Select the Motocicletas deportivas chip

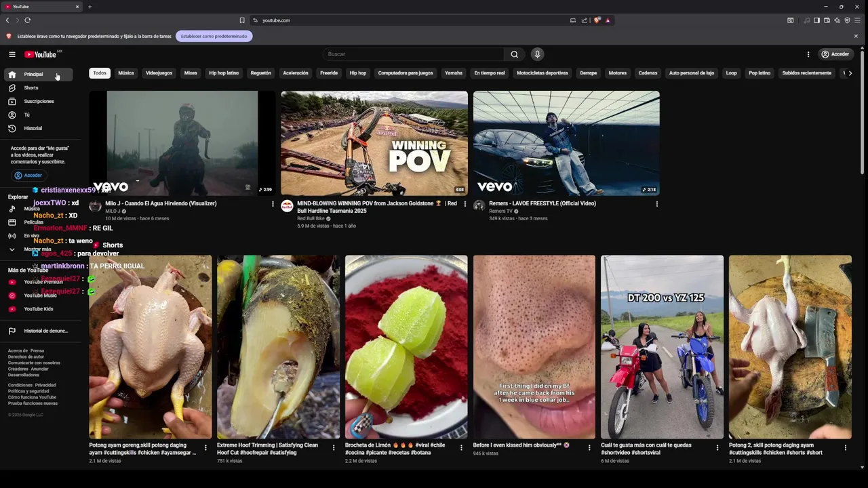click(542, 73)
